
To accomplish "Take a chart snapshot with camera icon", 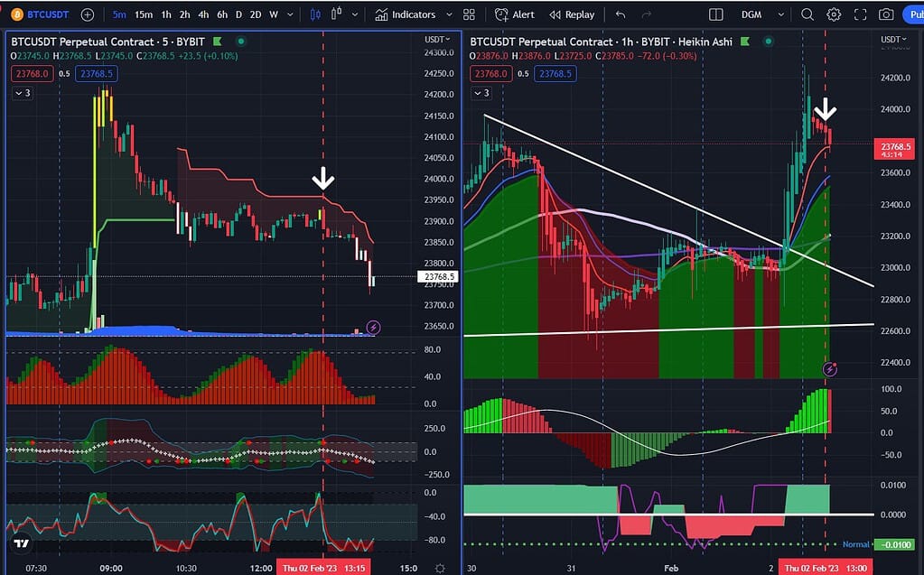I will pyautogui.click(x=886, y=14).
